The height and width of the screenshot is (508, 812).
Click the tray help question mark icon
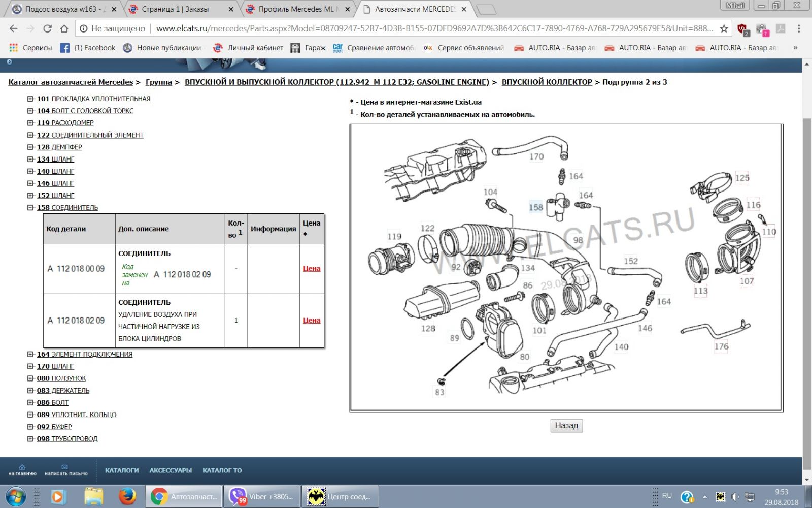[687, 497]
